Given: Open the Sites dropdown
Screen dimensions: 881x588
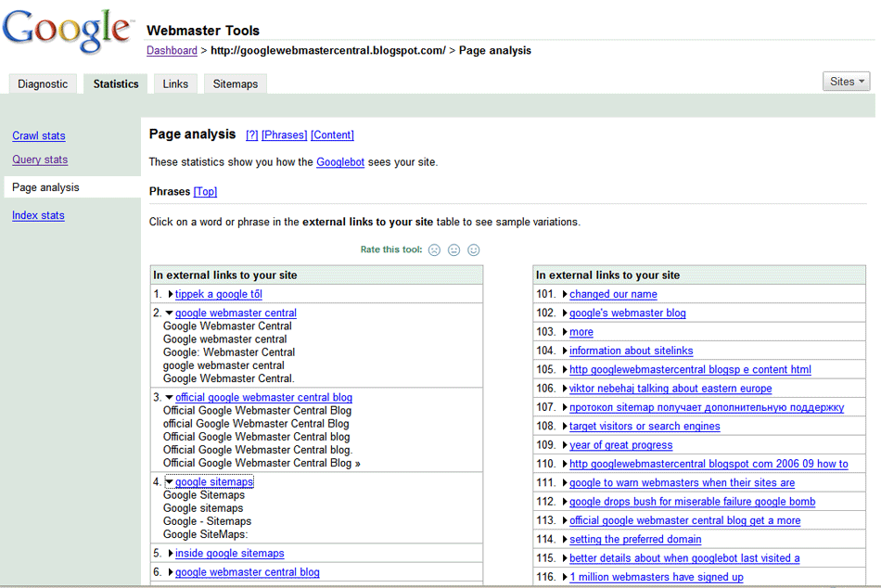Looking at the screenshot, I should point(846,82).
